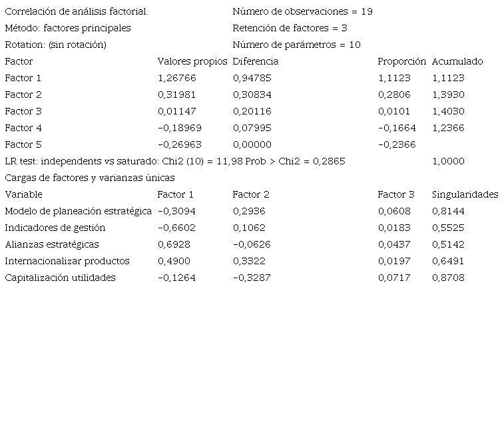Click the 'Indicadores de gestión' variable name
Image resolution: width=504 pixels, height=424 pixels.
tap(55, 228)
